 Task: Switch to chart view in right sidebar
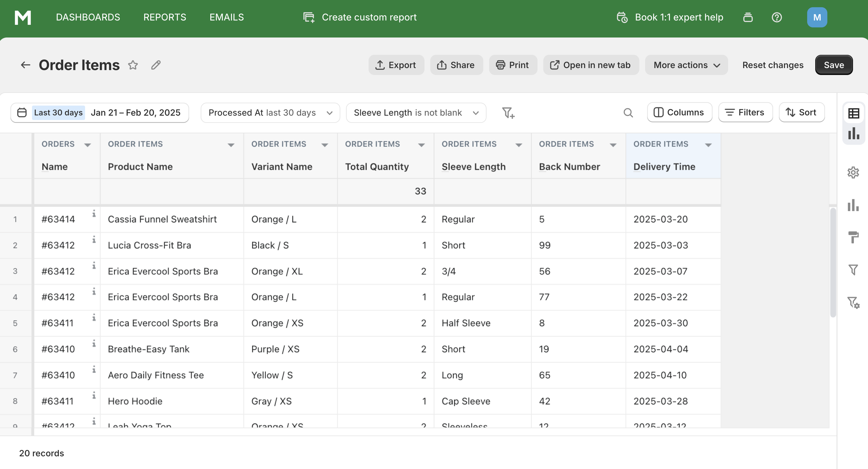(854, 134)
